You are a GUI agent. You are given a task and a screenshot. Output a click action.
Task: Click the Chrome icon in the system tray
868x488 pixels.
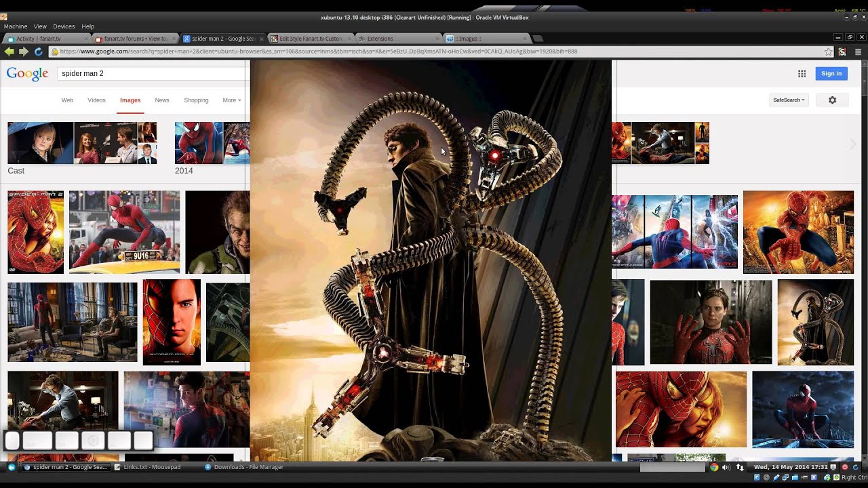[714, 467]
